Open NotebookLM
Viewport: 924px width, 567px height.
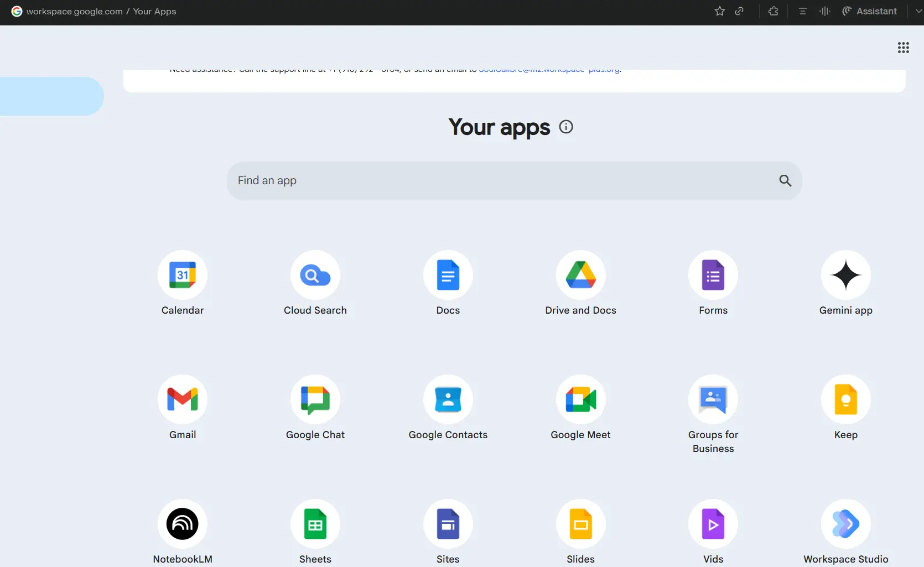(183, 524)
